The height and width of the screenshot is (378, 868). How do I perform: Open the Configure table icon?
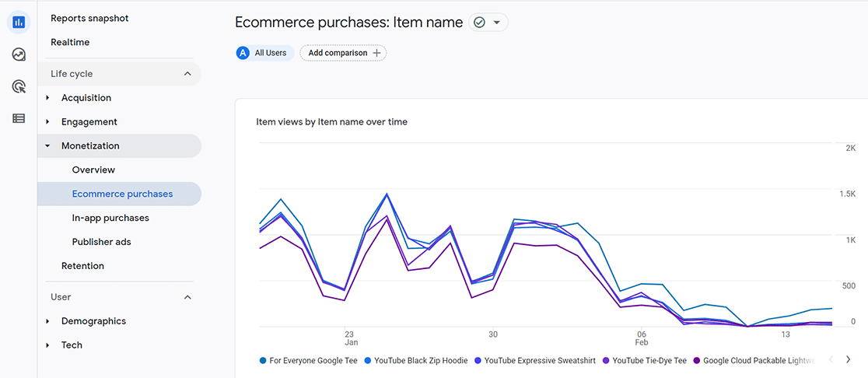click(19, 118)
